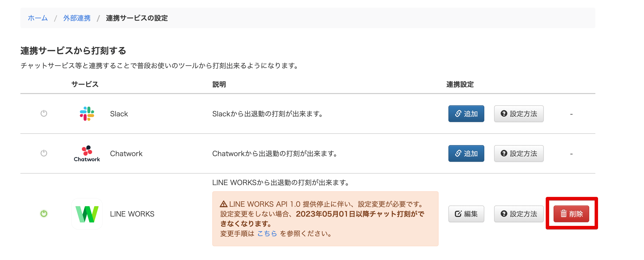Go to ホーム breadcrumb link
Screen dimensions: 644x260
point(38,18)
